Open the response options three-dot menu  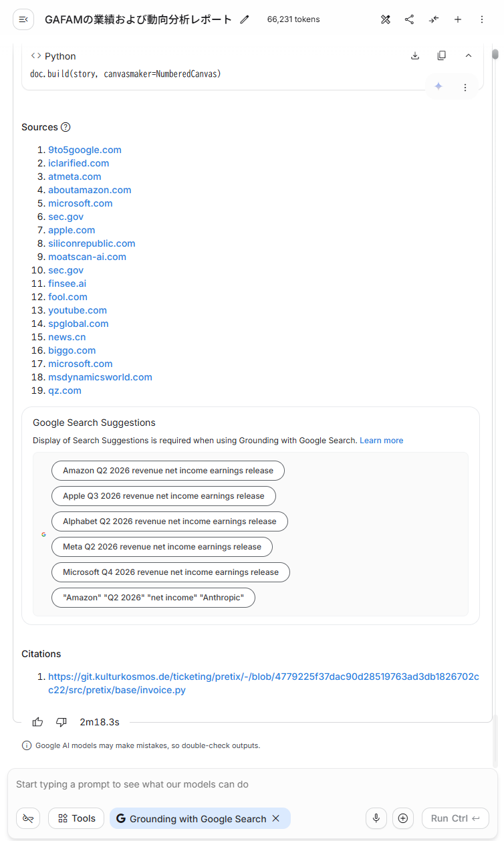[465, 87]
